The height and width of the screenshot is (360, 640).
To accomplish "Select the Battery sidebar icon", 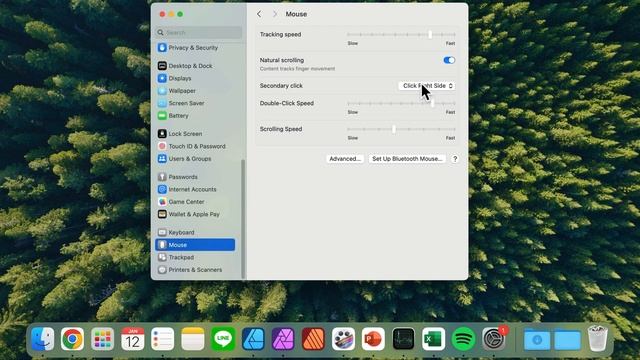I will tap(162, 116).
